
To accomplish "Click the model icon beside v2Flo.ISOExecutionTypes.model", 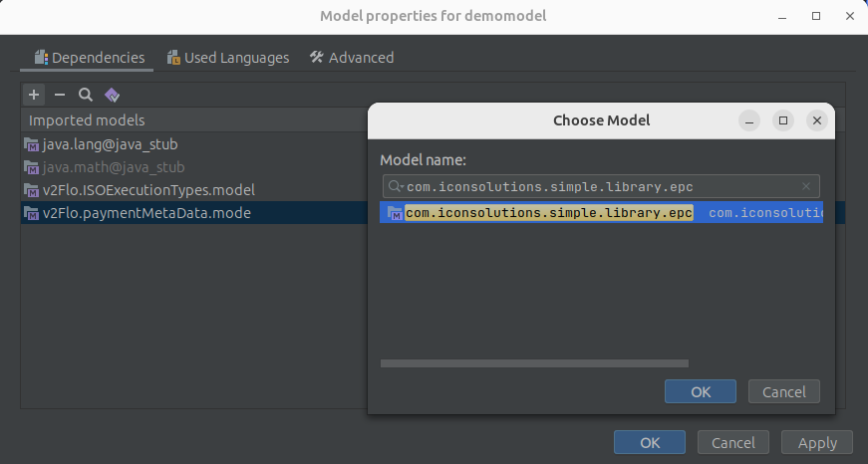I will pyautogui.click(x=32, y=190).
